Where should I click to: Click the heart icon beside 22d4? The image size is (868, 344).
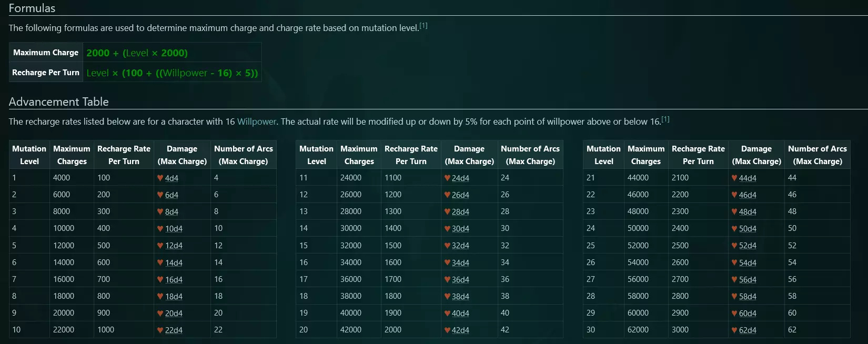(x=160, y=330)
